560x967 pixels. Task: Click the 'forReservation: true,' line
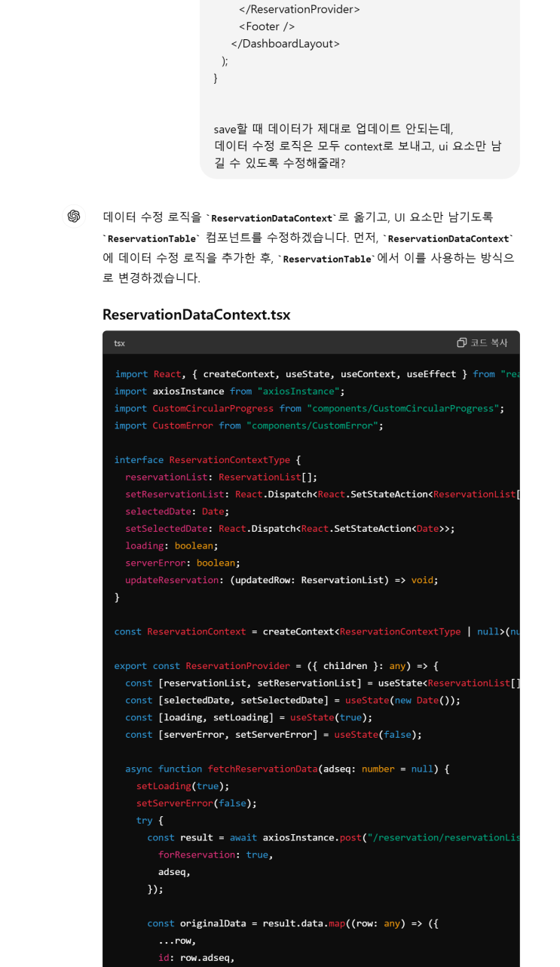(216, 855)
